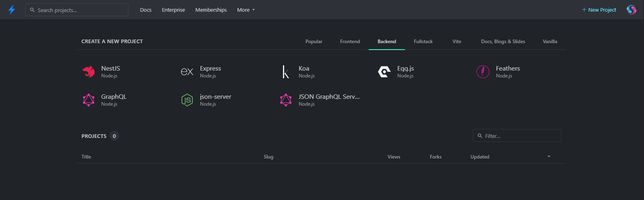
Task: Create an Egg.js project via its title
Action: pos(406,69)
